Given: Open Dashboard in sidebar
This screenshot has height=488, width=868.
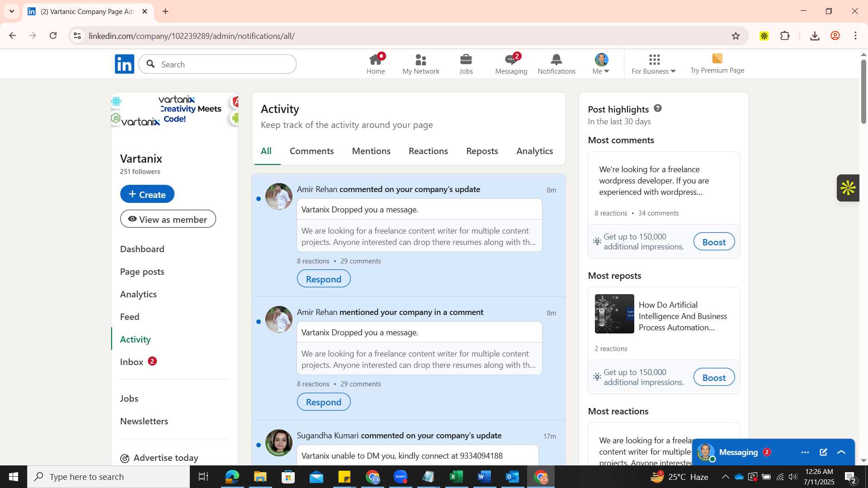Looking at the screenshot, I should (x=142, y=249).
